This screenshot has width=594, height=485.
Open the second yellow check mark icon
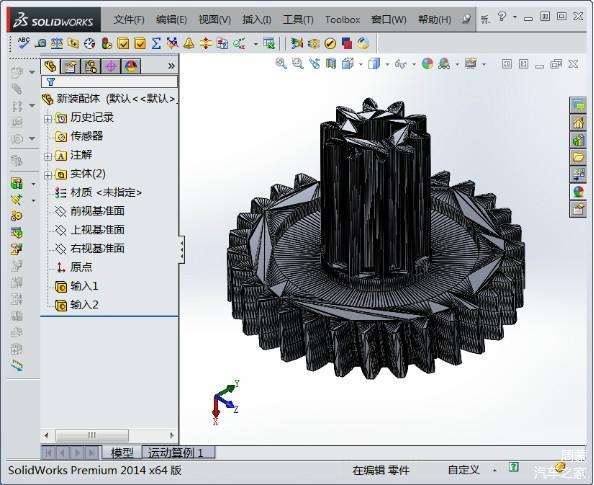[140, 44]
